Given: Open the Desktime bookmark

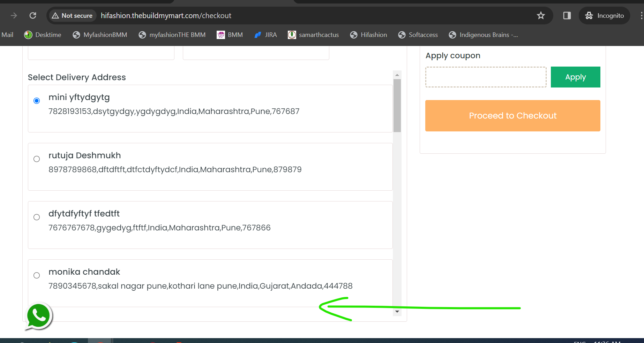Looking at the screenshot, I should point(43,35).
